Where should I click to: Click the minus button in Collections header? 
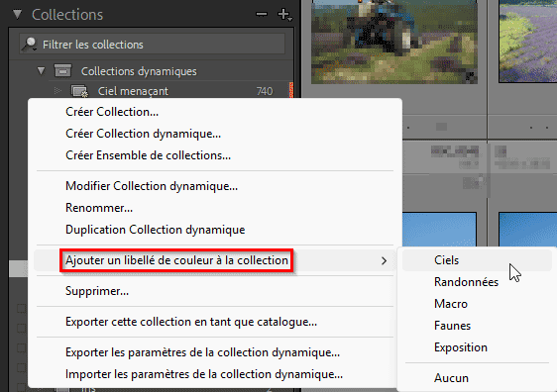tap(262, 14)
